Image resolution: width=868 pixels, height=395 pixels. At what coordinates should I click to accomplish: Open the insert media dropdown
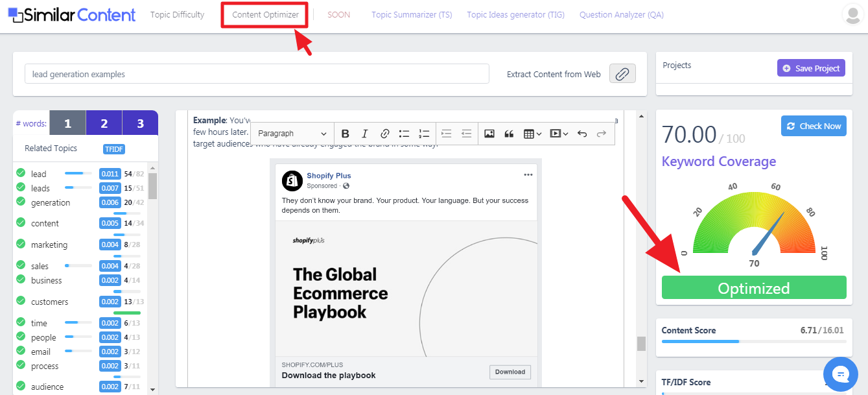559,134
